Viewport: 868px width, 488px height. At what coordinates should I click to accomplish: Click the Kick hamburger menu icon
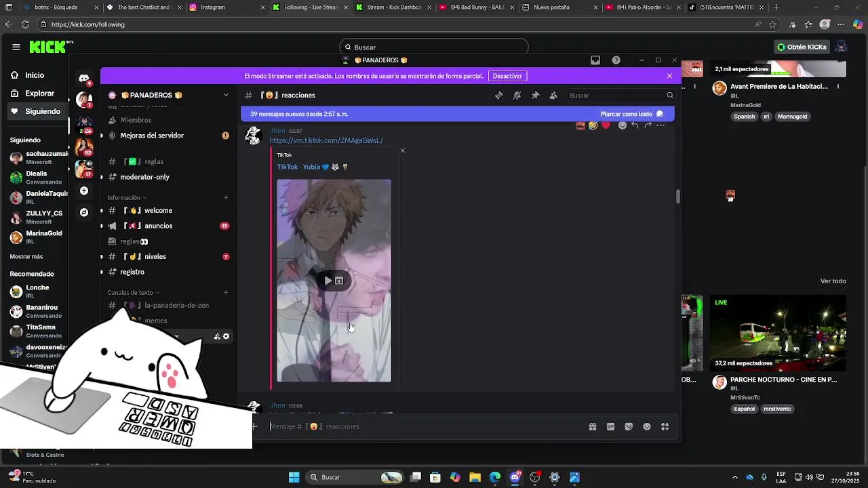click(x=16, y=47)
